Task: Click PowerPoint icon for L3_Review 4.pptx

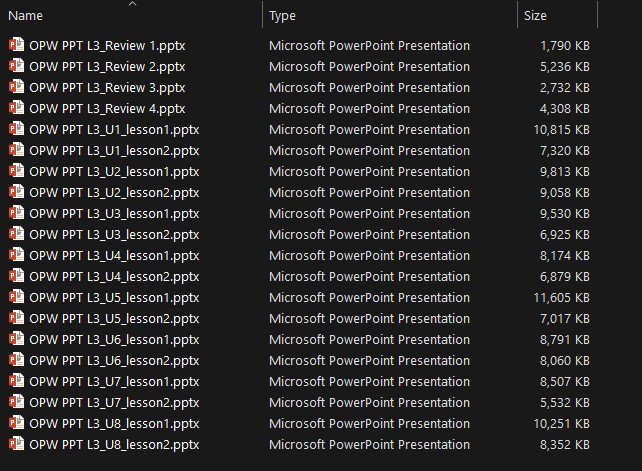Action: click(16, 108)
